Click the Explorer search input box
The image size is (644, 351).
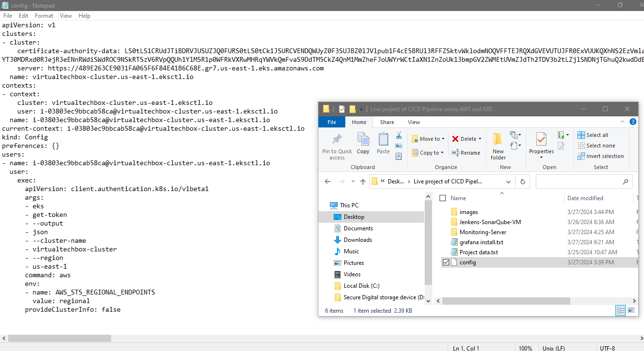(x=578, y=182)
